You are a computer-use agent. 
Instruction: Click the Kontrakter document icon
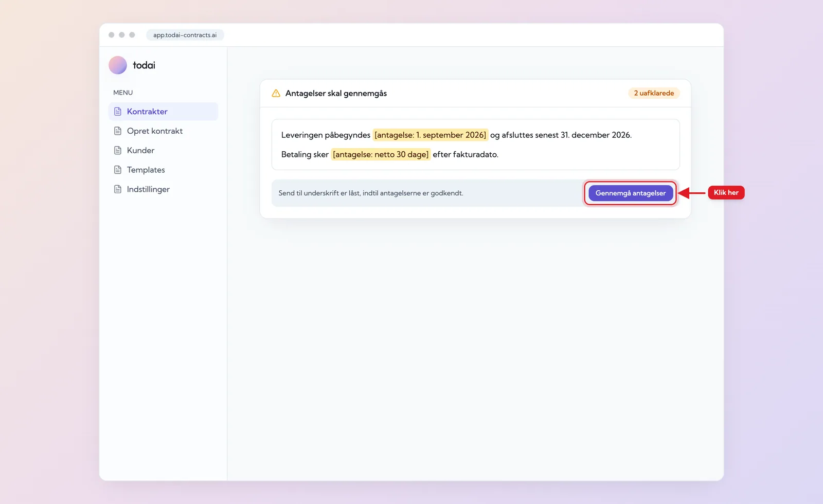point(118,112)
